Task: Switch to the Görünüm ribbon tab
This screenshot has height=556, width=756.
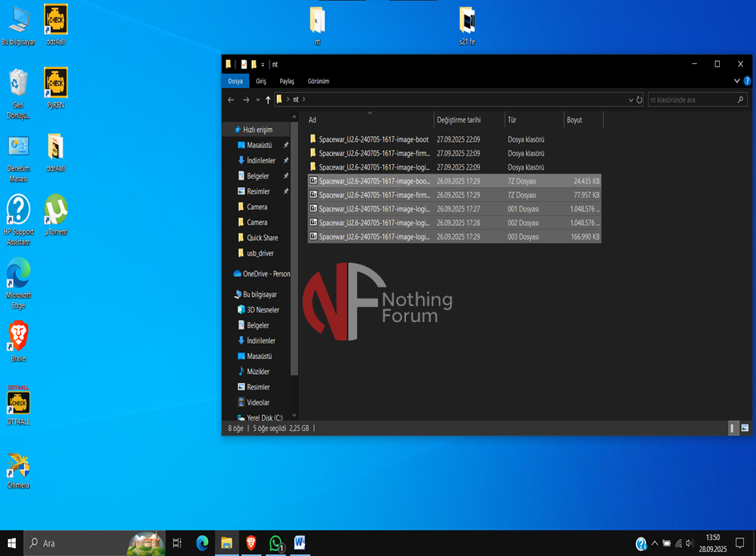Action: tap(318, 81)
